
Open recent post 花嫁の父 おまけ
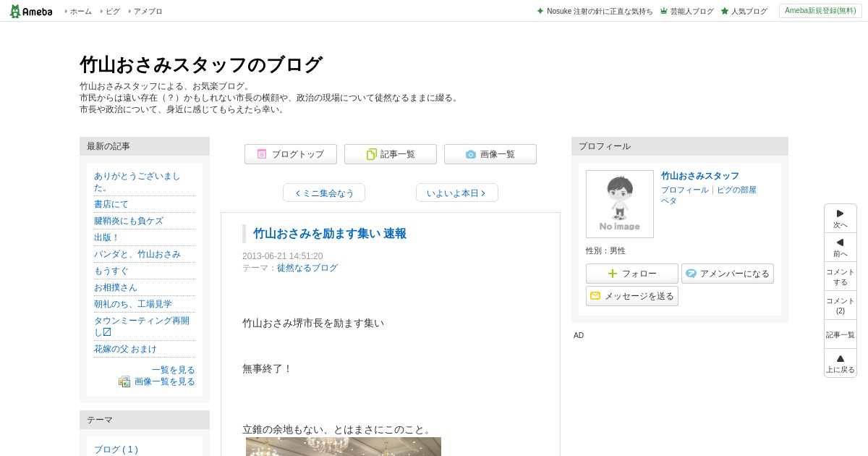point(125,349)
